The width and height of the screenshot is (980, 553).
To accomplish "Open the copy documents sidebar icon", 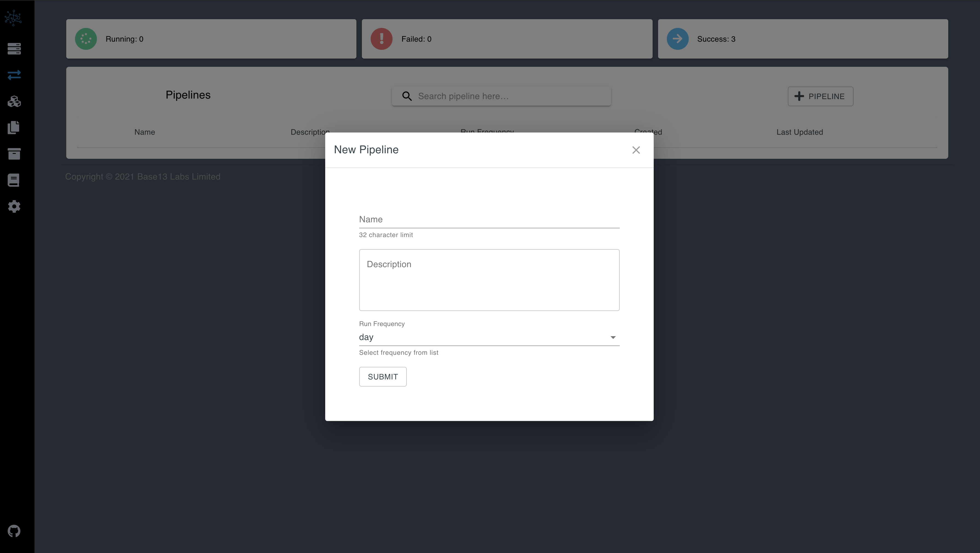I will click(x=14, y=128).
